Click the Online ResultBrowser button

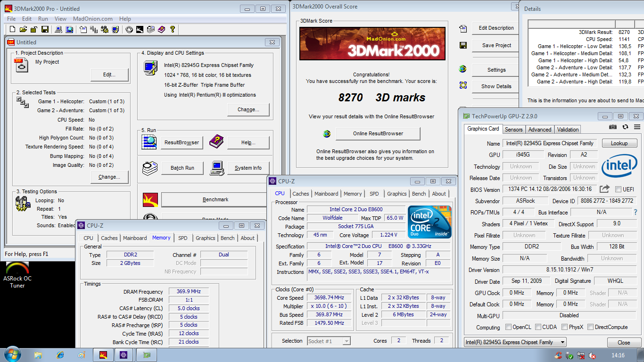378,133
